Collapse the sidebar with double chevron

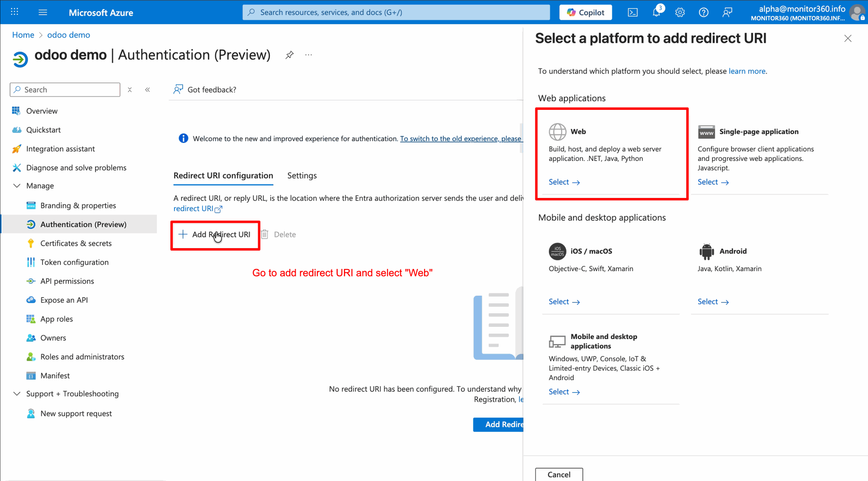pos(147,90)
